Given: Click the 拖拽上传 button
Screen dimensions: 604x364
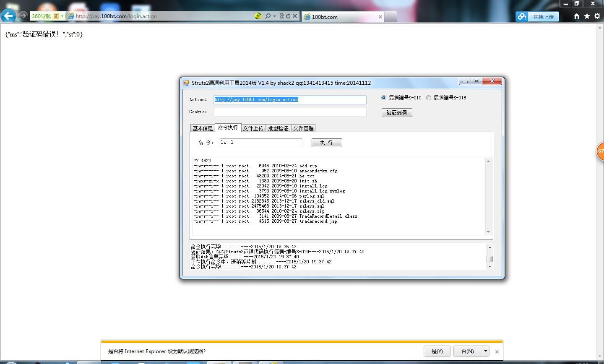Looking at the screenshot, I should coord(543,17).
